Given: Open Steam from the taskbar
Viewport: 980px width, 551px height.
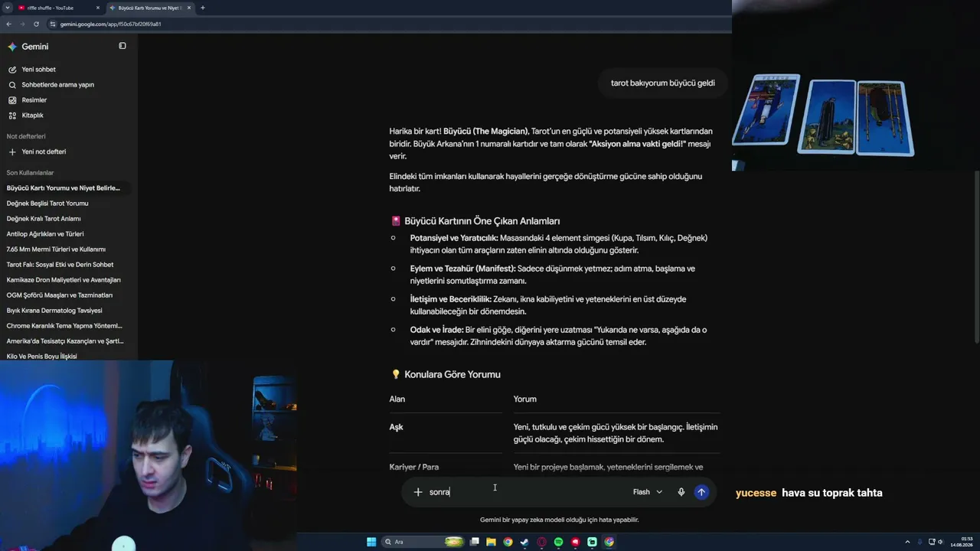Looking at the screenshot, I should pyautogui.click(x=524, y=542).
